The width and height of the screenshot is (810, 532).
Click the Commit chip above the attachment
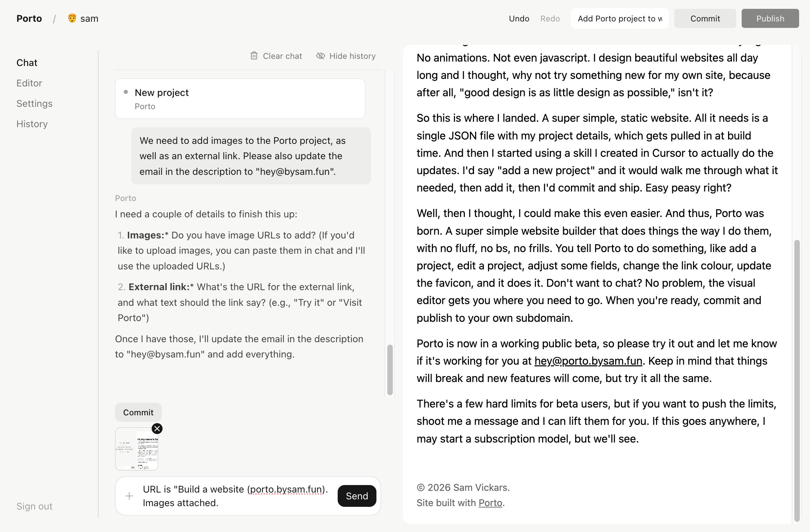[x=138, y=412]
